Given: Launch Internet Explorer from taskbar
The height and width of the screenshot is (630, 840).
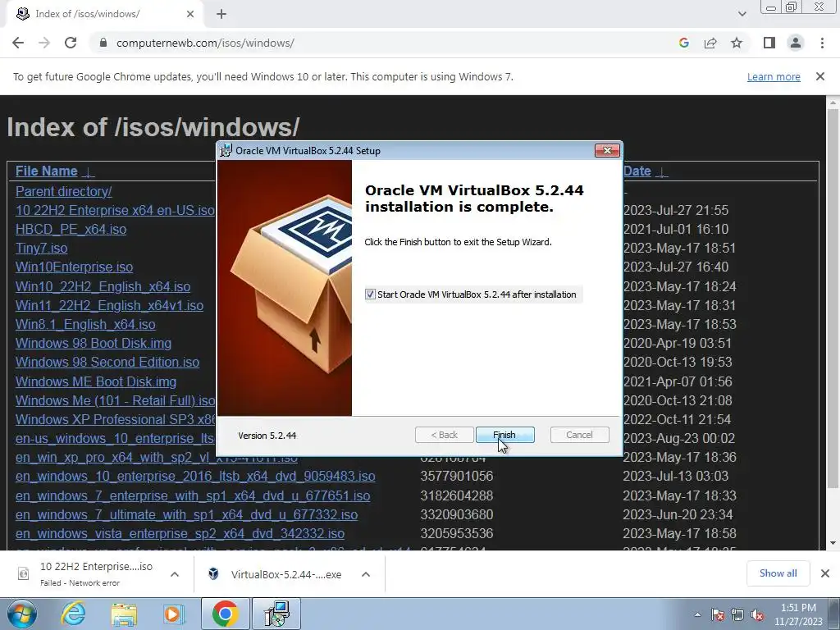Looking at the screenshot, I should 73,614.
